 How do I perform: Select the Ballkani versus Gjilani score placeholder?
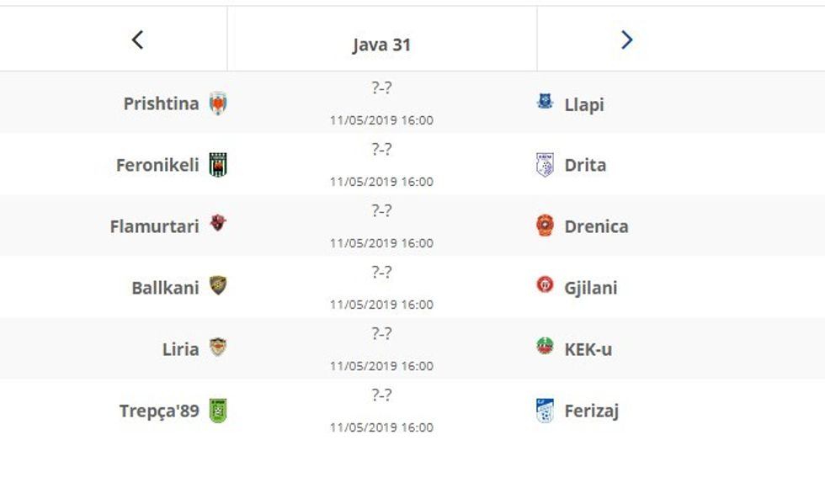pyautogui.click(x=383, y=271)
